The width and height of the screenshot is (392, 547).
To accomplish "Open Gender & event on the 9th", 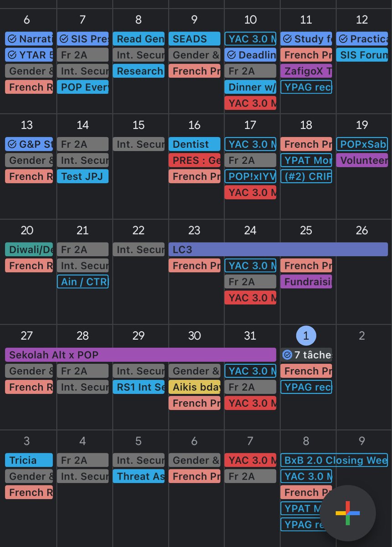I will [194, 55].
